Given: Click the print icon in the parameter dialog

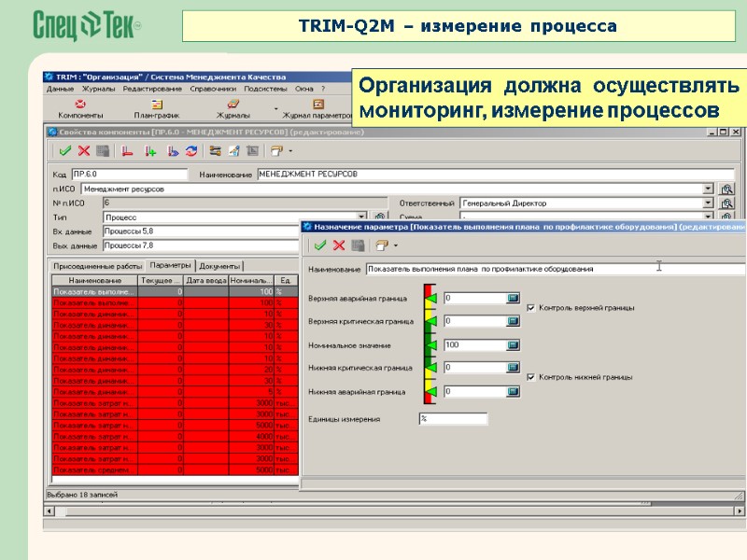Looking at the screenshot, I should coord(382,245).
